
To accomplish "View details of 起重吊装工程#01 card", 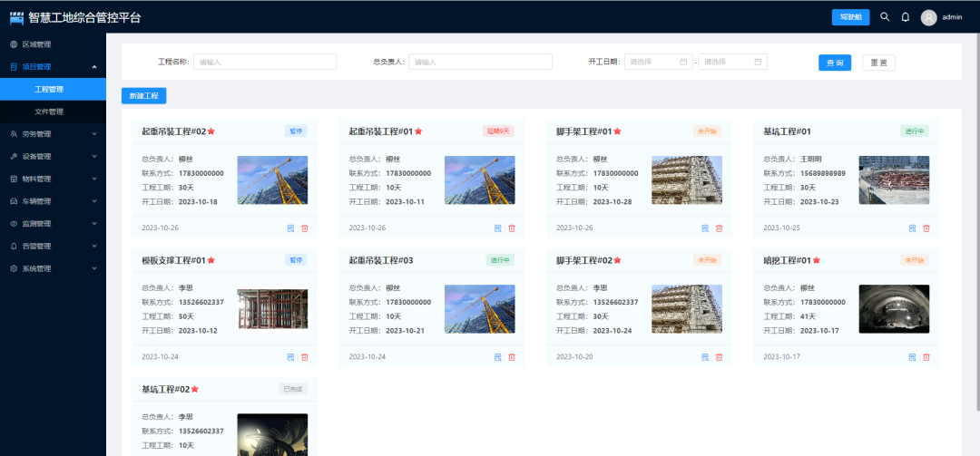I will (x=497, y=228).
